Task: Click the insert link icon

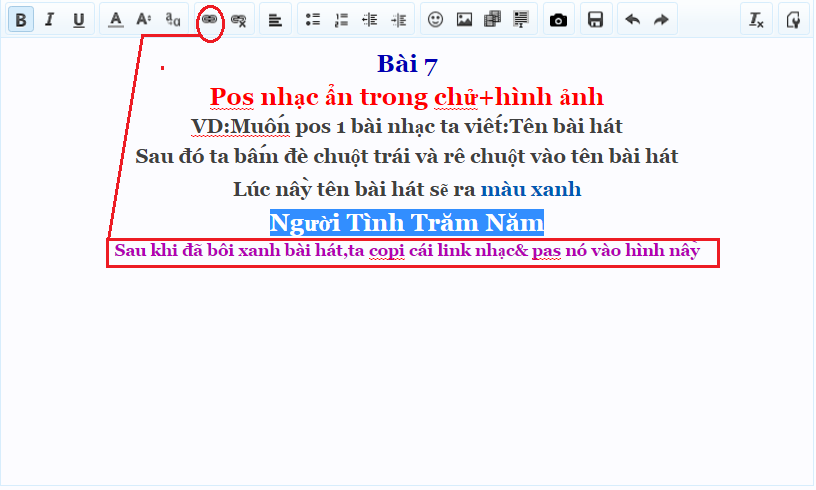Action: [209, 20]
